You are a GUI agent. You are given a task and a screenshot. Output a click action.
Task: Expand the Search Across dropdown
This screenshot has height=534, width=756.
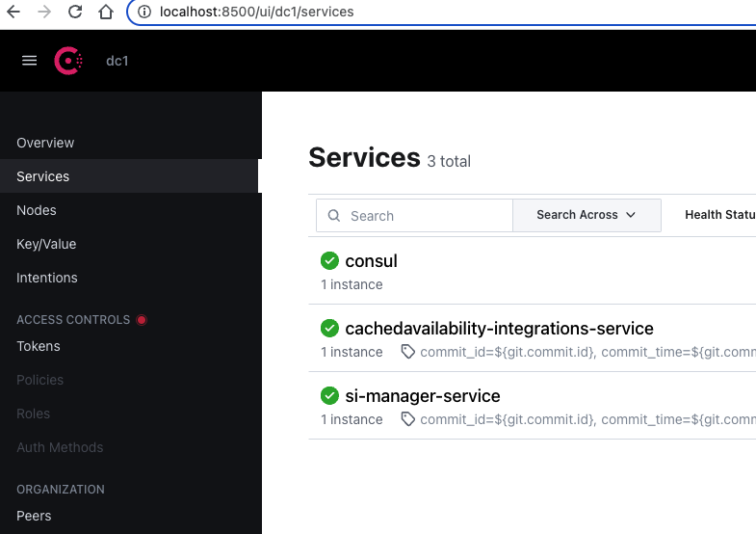587,215
